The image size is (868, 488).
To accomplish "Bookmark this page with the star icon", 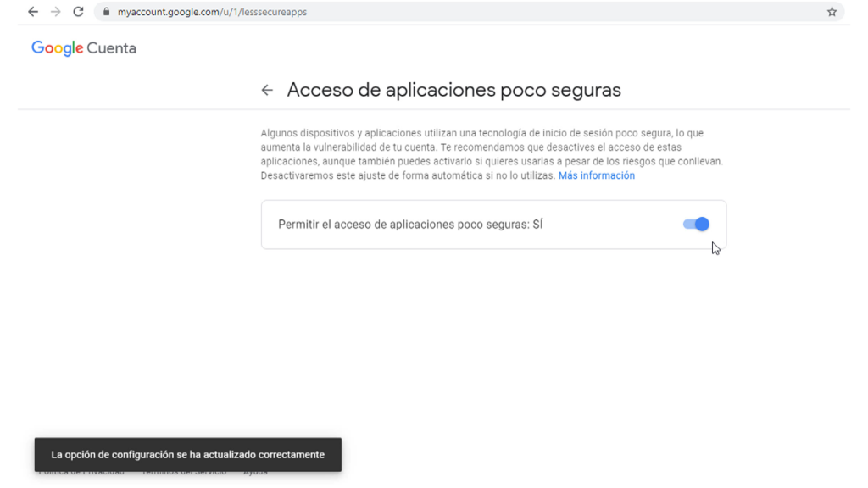I will (x=832, y=12).
